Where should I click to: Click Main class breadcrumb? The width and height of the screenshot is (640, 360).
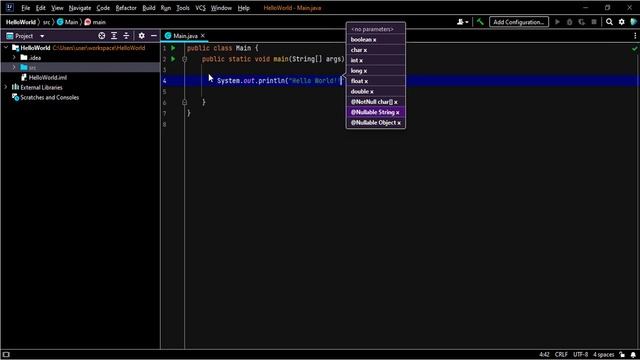(67, 22)
